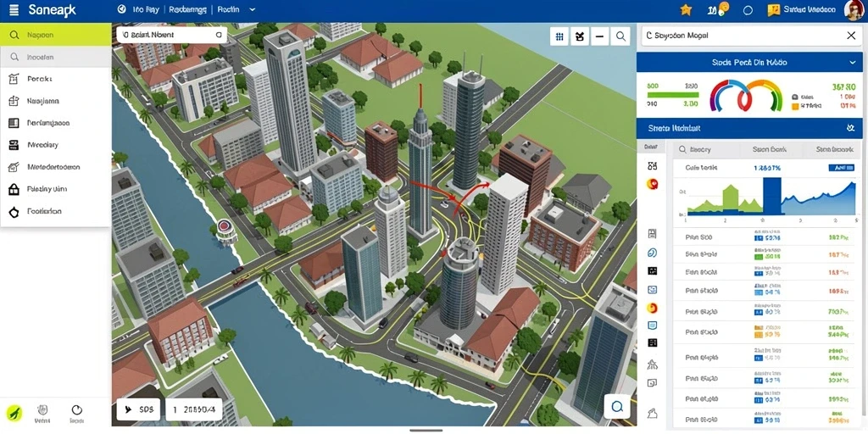868x434 pixels.
Task: Open the round search button on map corner
Action: 617,408
